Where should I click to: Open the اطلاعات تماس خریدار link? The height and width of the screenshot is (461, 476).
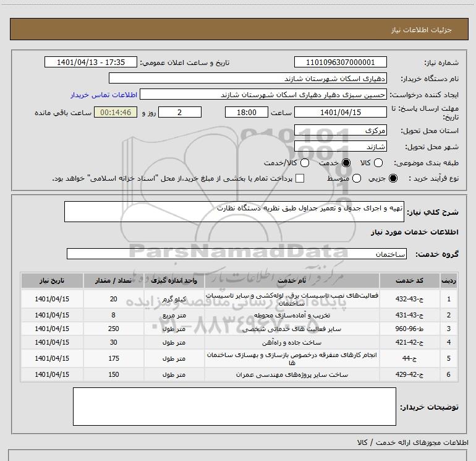[104, 95]
